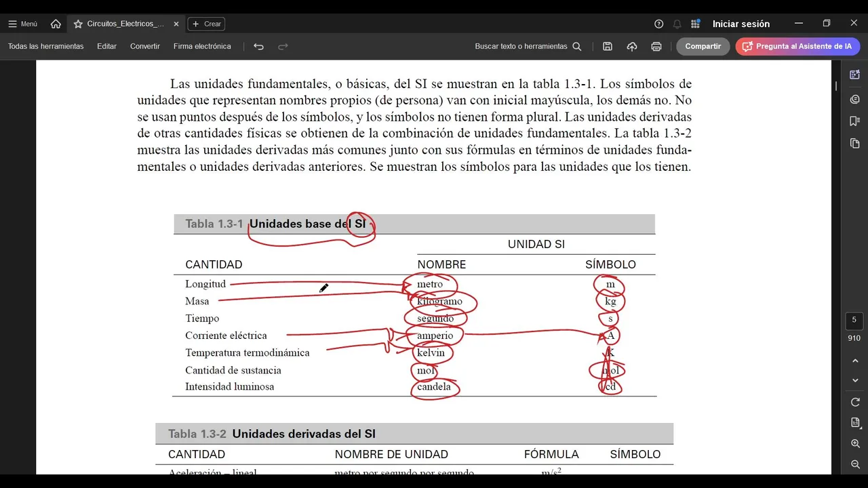Open the Help question mark icon
The height and width of the screenshot is (488, 868).
(x=658, y=24)
